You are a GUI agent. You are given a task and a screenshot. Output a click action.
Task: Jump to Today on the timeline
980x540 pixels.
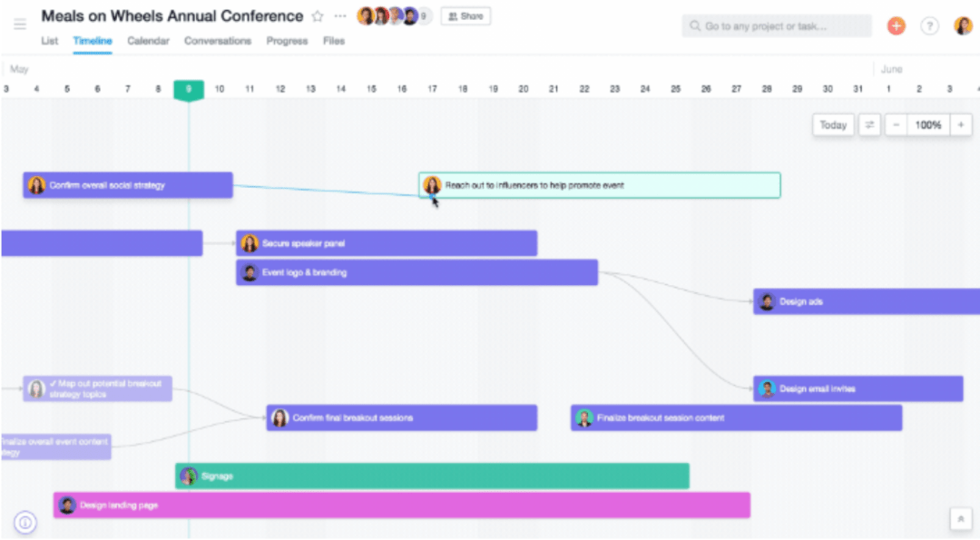coord(833,125)
